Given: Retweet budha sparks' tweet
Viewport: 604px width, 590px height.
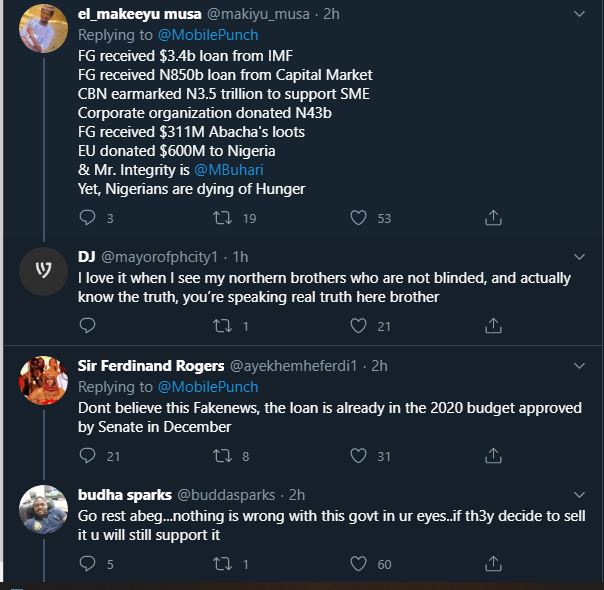Looking at the screenshot, I should (x=223, y=564).
